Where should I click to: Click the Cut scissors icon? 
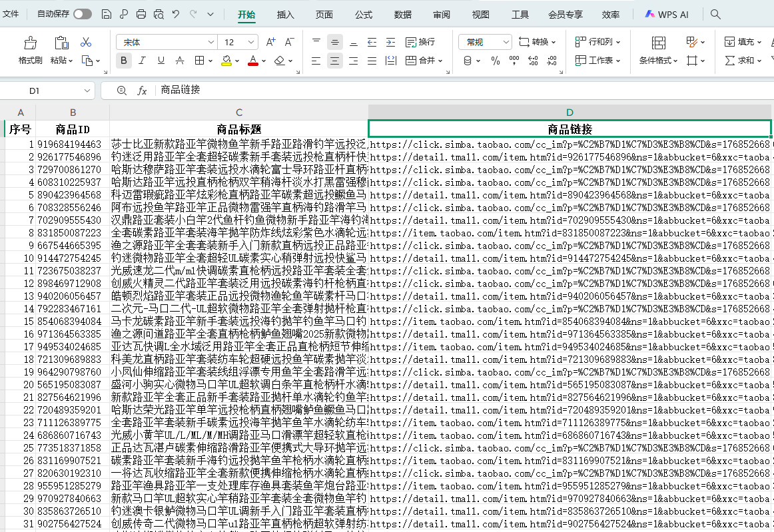tap(86, 42)
